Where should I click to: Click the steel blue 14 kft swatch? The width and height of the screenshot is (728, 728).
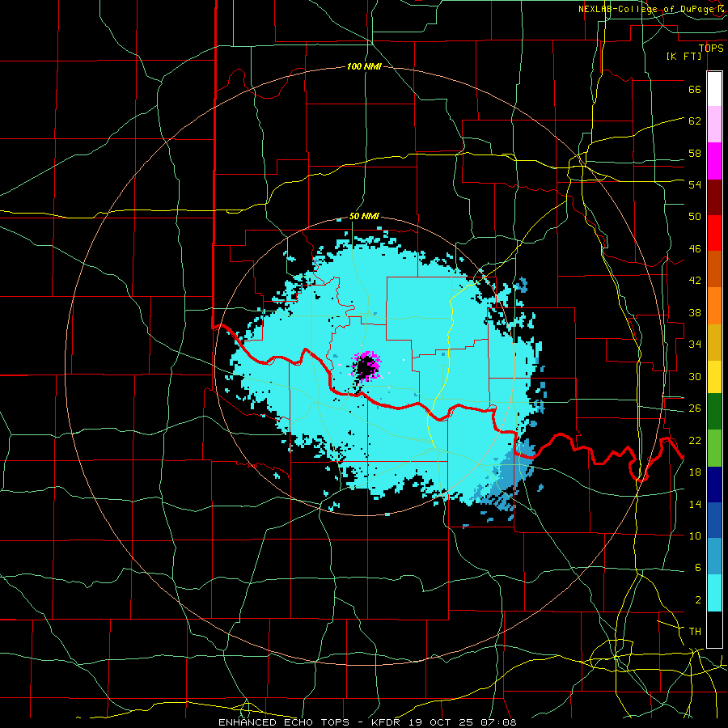click(x=714, y=557)
